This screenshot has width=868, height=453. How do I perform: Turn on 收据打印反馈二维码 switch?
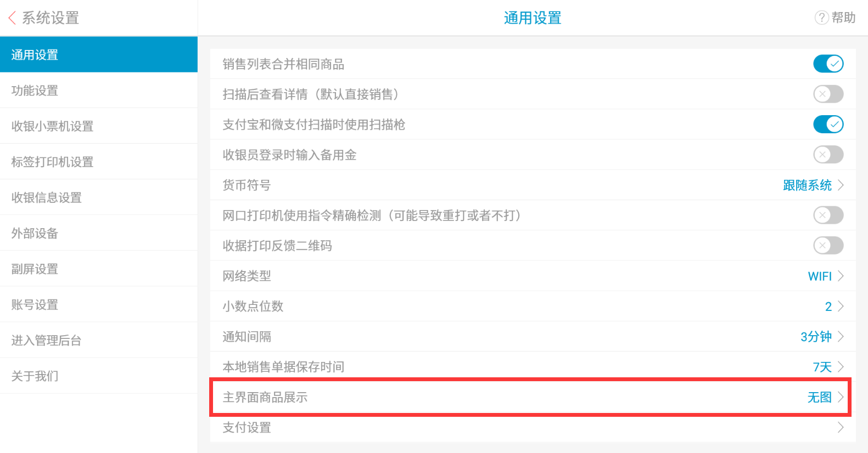(828, 245)
